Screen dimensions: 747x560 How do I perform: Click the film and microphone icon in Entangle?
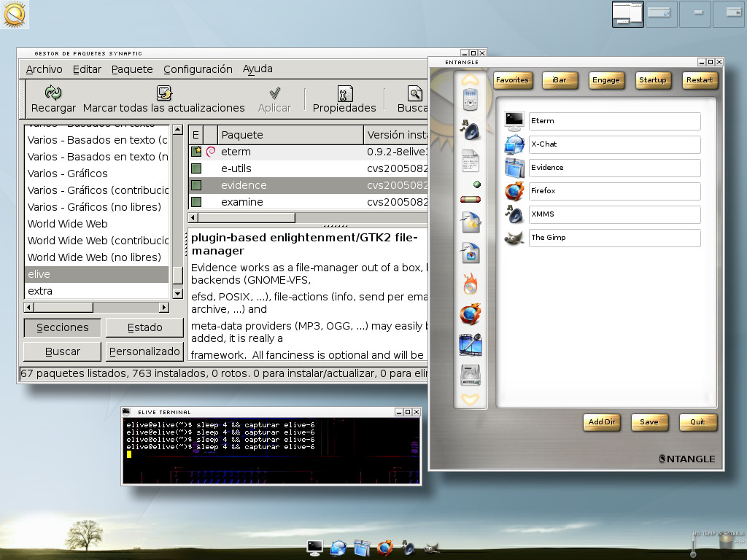click(x=471, y=345)
